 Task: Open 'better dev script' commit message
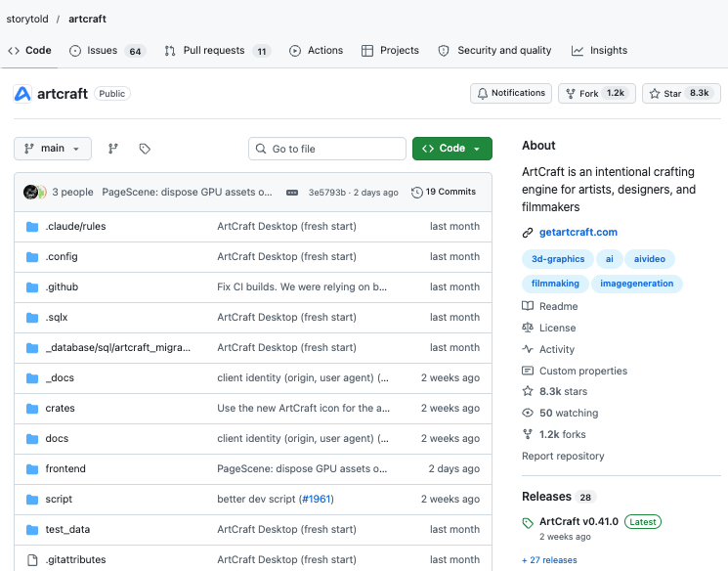257,499
